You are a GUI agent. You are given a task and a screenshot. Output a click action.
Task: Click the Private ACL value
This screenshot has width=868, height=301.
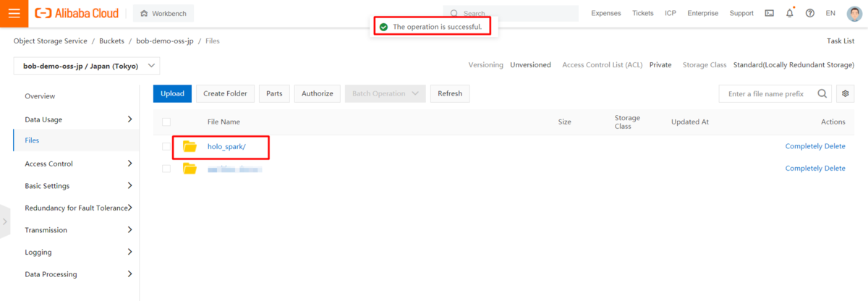click(660, 65)
